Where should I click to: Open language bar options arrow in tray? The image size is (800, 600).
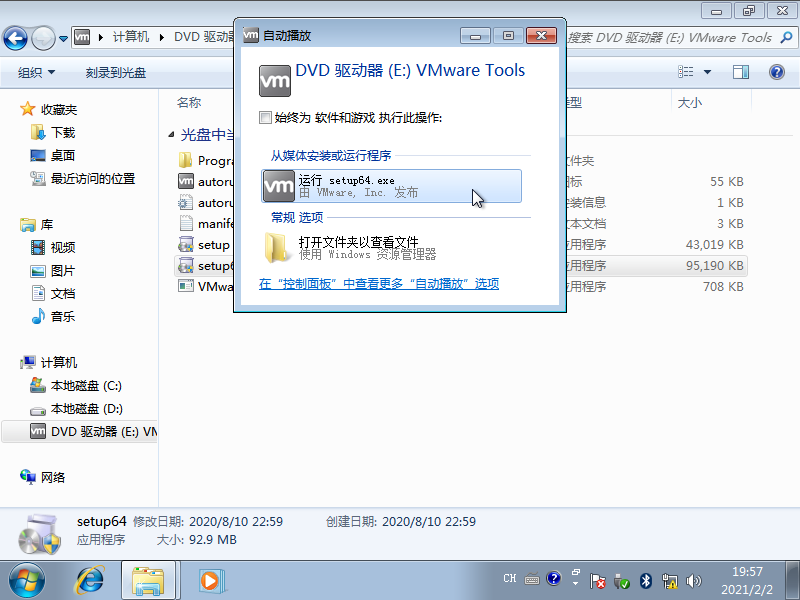576,584
